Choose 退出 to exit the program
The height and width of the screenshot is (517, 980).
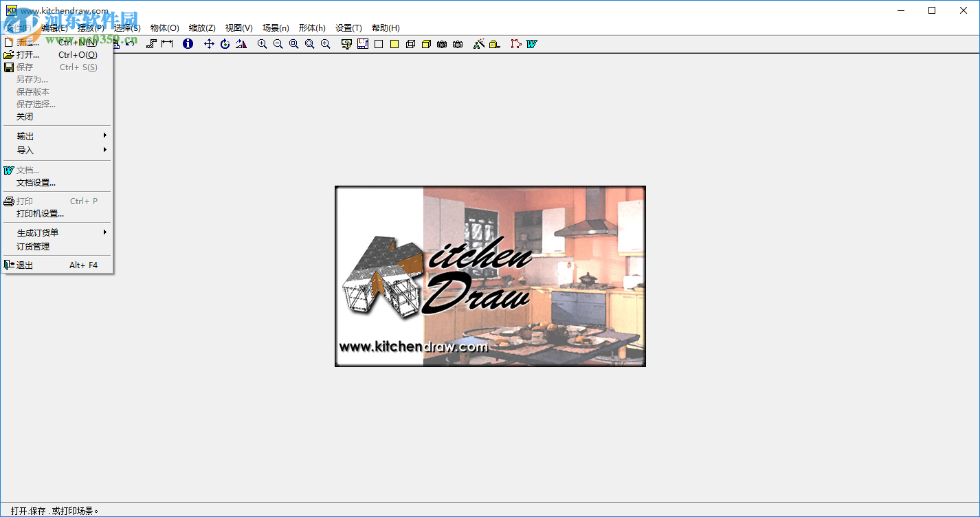(58, 265)
